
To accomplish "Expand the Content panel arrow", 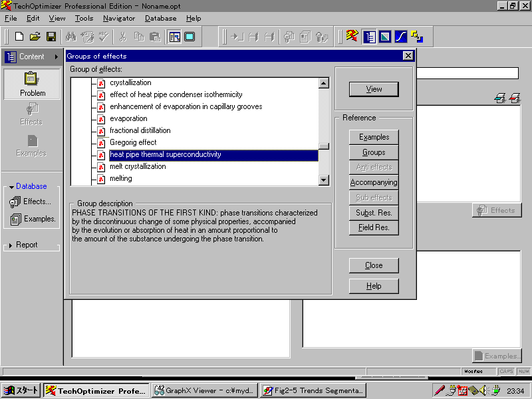I will (57, 57).
